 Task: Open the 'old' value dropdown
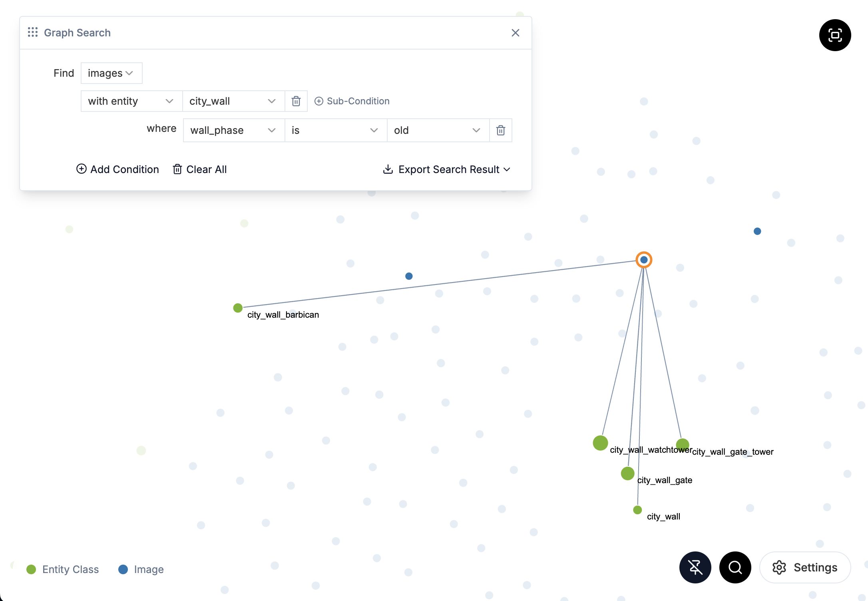pyautogui.click(x=476, y=130)
